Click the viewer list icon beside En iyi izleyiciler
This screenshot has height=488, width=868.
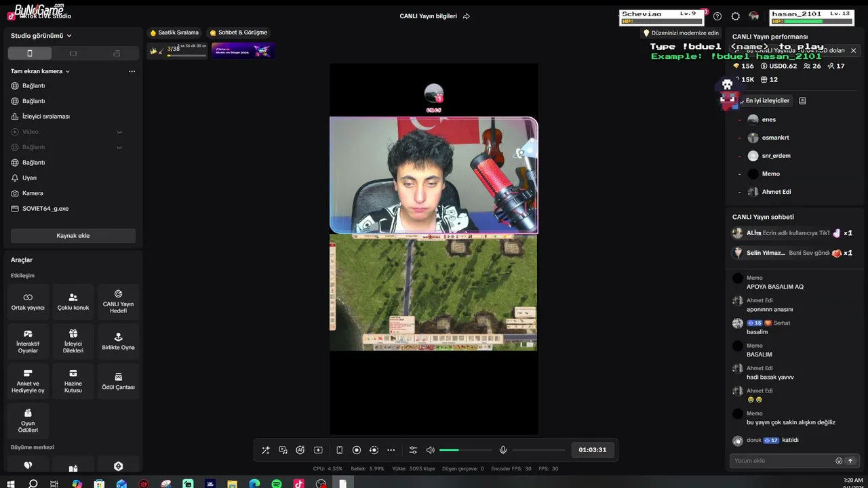[802, 100]
